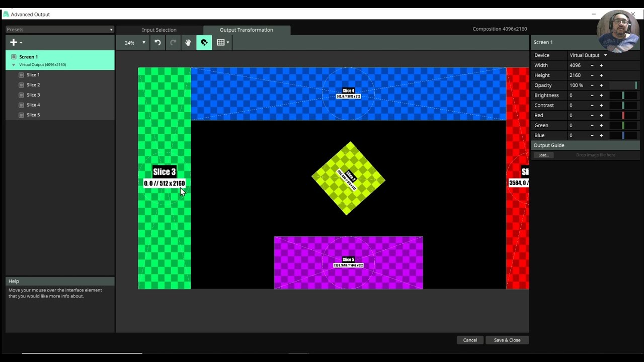The image size is (644, 362).
Task: Click the Output Guide Load... button
Action: 543,155
